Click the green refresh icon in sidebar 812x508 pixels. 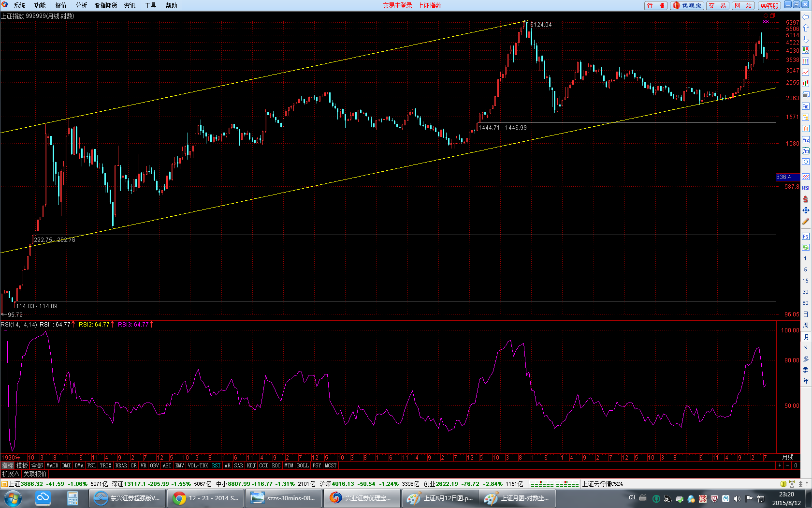coord(805,247)
